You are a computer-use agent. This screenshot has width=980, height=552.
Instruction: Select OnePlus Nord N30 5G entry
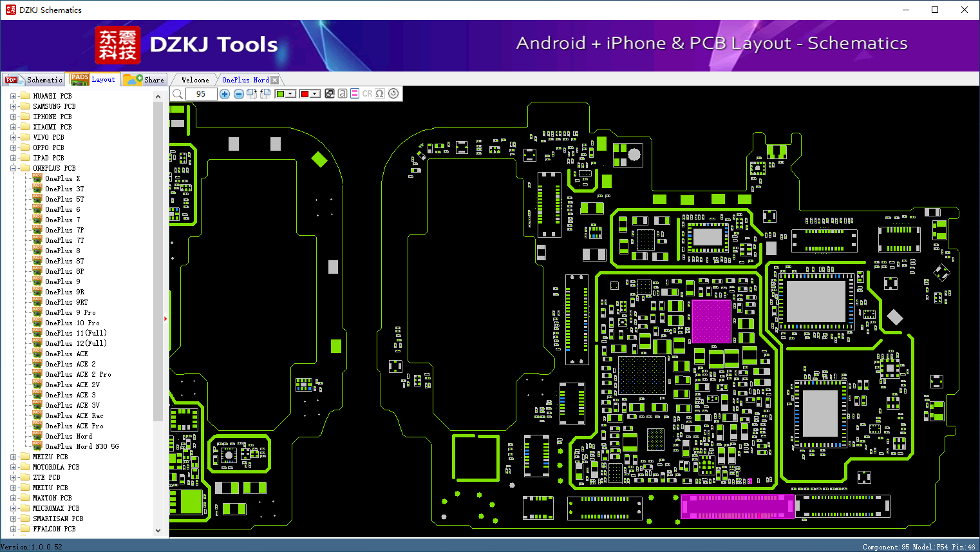tap(82, 446)
